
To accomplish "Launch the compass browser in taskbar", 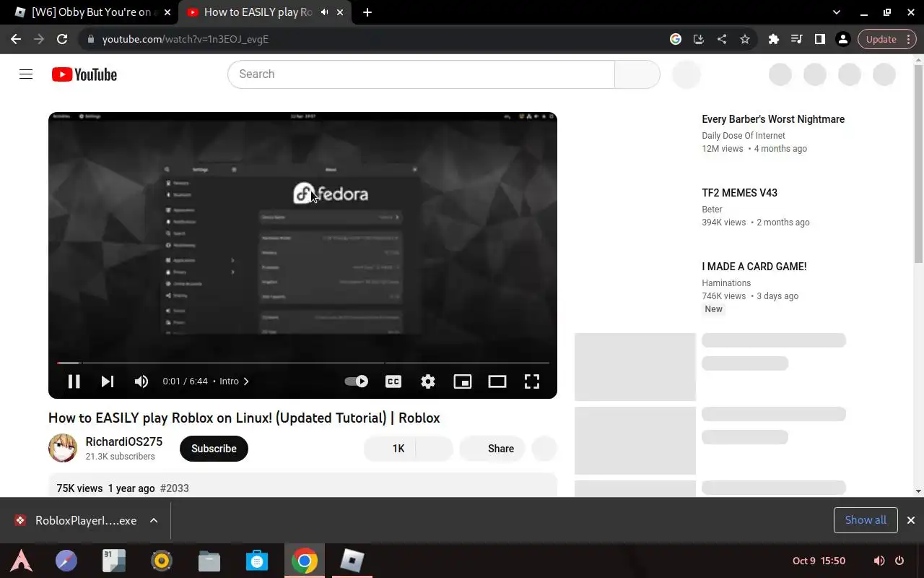I will point(66,561).
